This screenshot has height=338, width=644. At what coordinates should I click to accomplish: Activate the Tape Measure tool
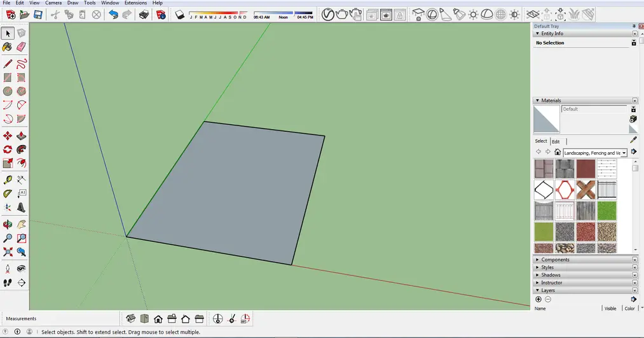tap(8, 180)
